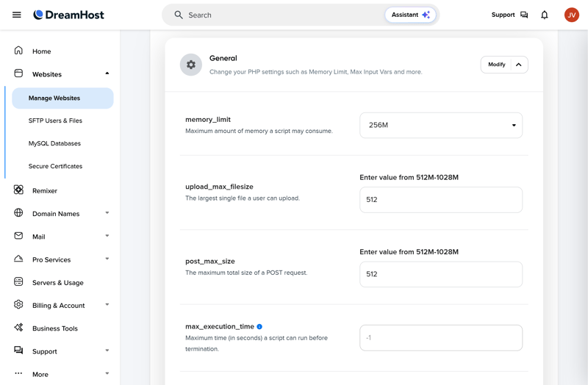Open Secure Certificates page
Viewport: 588px width, 385px height.
(x=55, y=167)
